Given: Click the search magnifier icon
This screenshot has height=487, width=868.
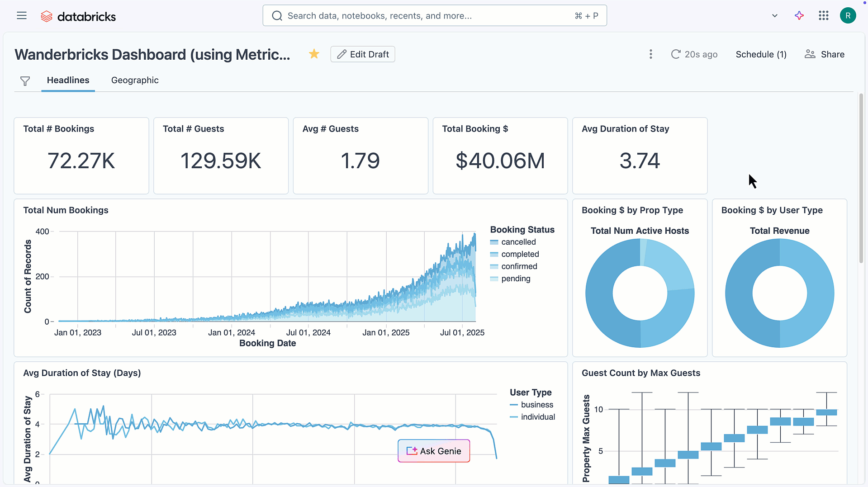Looking at the screenshot, I should pos(277,15).
